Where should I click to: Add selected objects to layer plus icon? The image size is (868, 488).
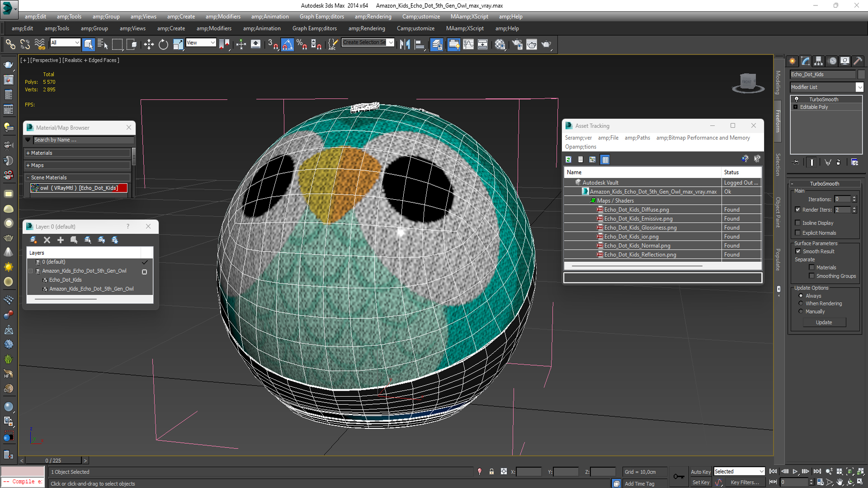click(x=61, y=240)
